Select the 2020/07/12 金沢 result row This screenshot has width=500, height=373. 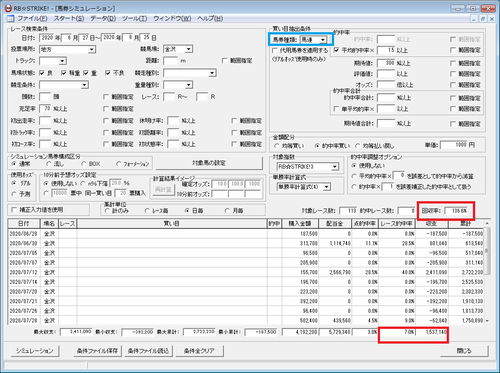[246, 272]
